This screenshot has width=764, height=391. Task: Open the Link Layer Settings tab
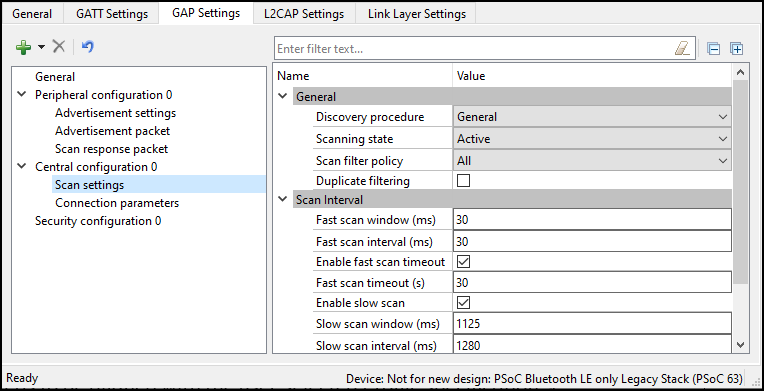(417, 14)
